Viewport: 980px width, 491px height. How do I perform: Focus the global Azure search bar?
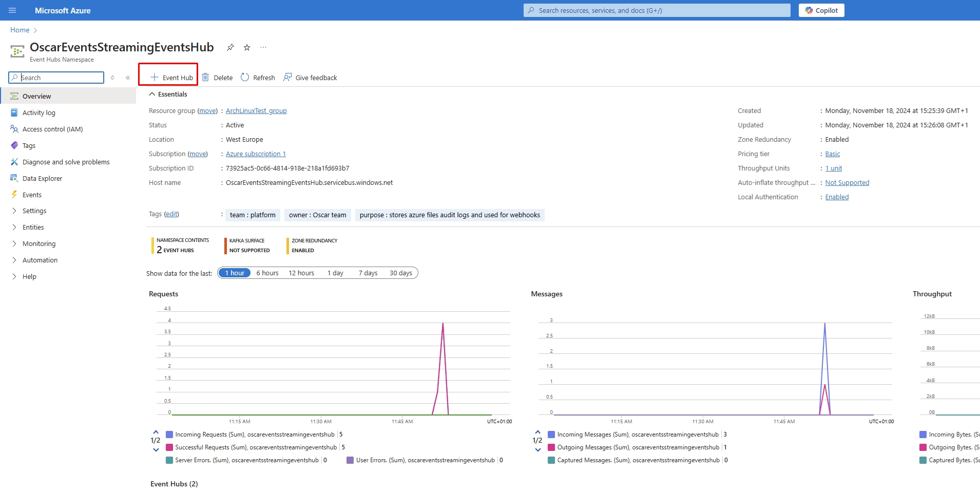657,10
